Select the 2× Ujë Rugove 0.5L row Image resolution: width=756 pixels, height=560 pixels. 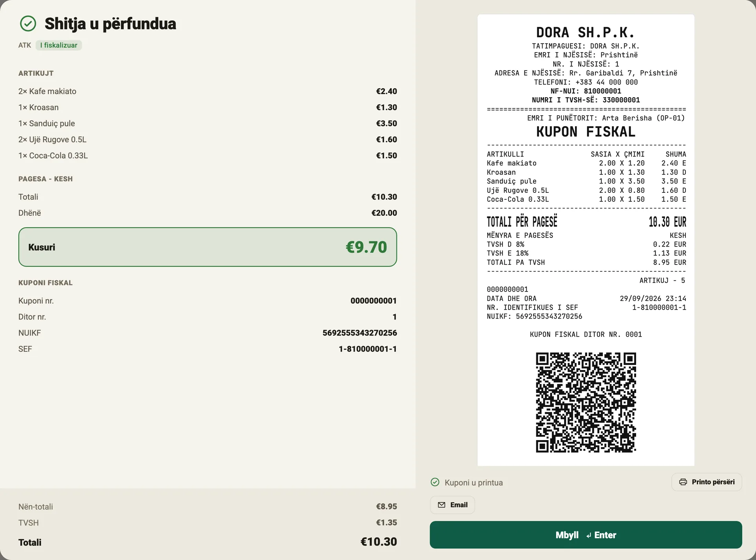click(208, 140)
